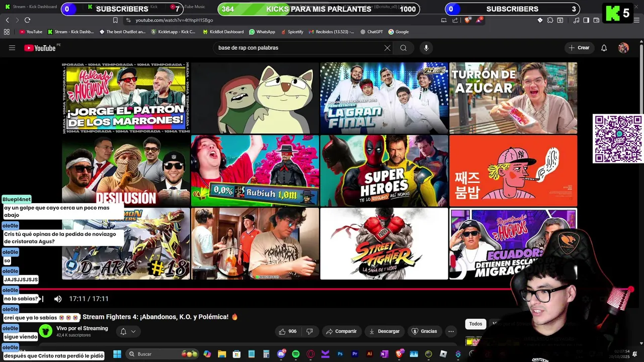Bookmark this page via the bookmark icon
Screen dimensions: 644x362
click(x=115, y=20)
